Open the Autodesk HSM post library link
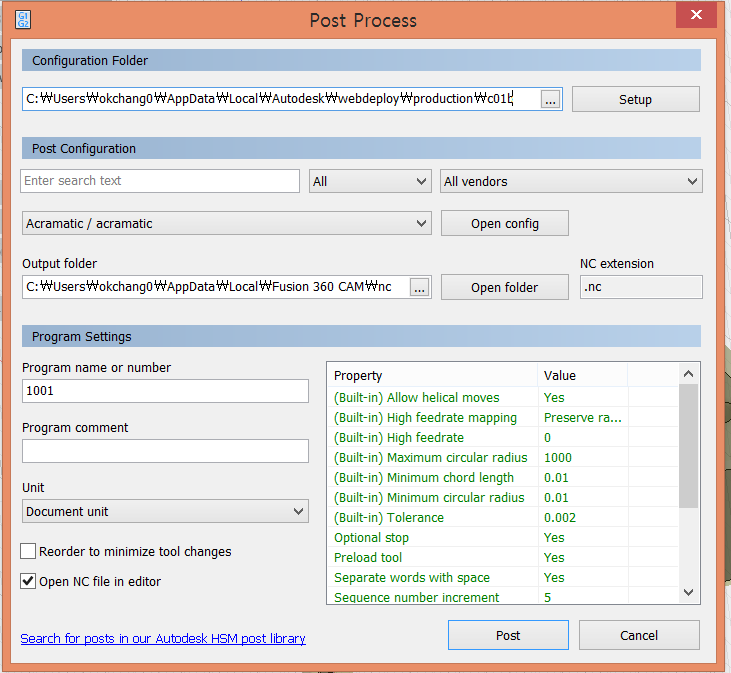 click(x=163, y=638)
